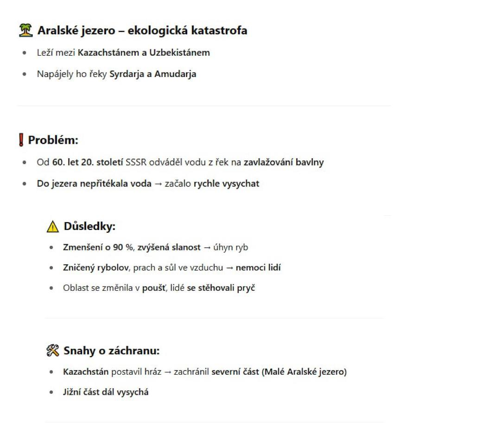Click heading 'Aralské jezero – ekologická katastrofa'

pyautogui.click(x=142, y=31)
